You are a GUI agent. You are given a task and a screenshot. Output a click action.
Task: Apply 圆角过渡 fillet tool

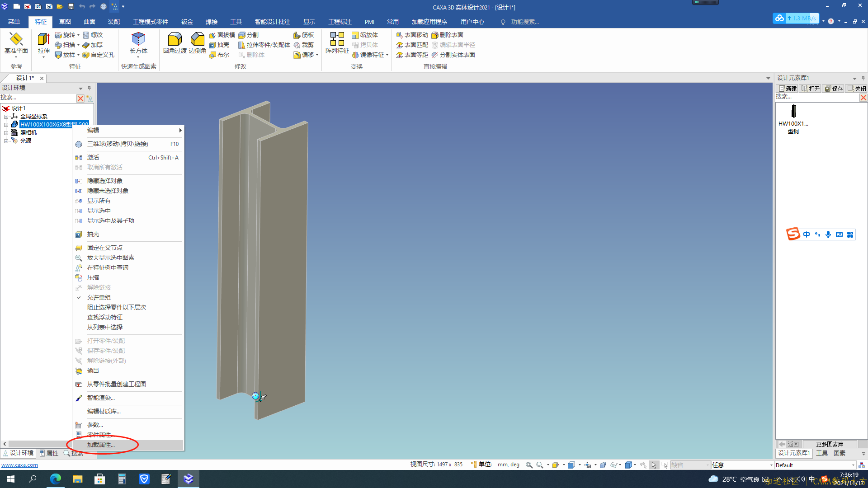pos(175,43)
